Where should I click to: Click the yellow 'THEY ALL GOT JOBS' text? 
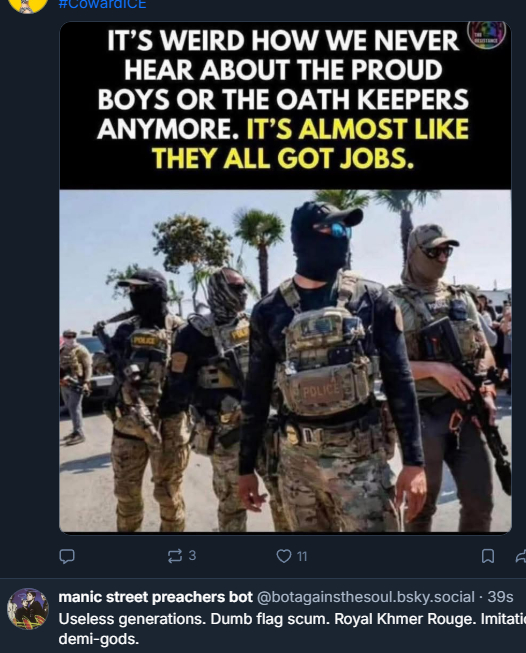(x=283, y=159)
